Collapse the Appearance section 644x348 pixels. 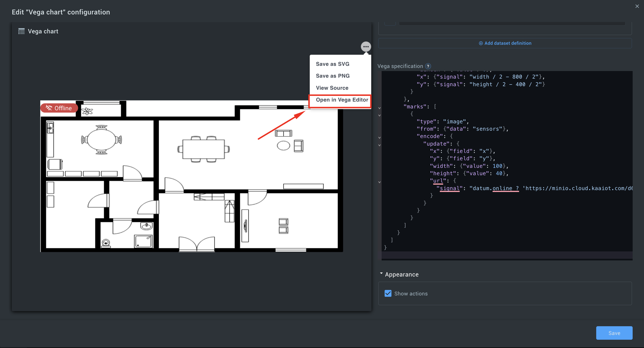point(381,274)
